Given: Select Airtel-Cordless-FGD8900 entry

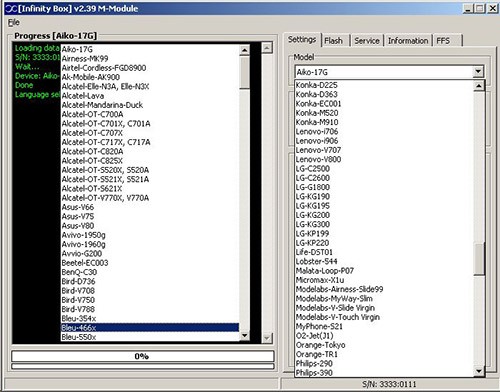Looking at the screenshot, I should (150, 68).
